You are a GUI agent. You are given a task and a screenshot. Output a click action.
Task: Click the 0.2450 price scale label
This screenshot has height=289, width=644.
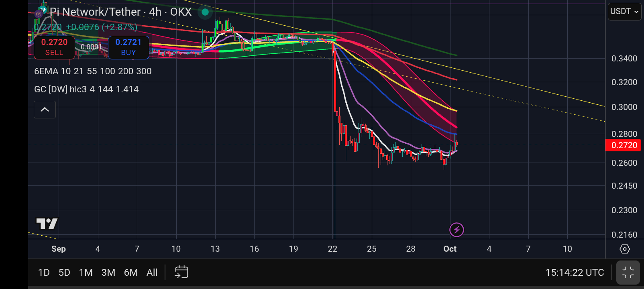click(624, 186)
